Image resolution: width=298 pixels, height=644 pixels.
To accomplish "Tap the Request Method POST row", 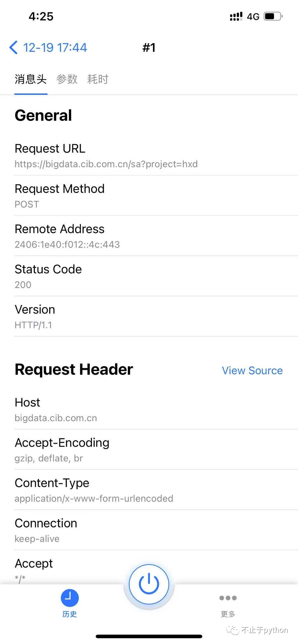I will 149,196.
